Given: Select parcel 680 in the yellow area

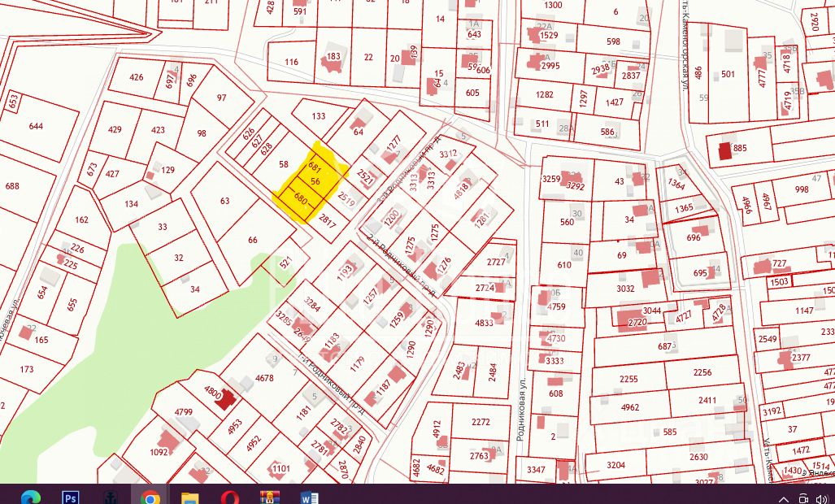Looking at the screenshot, I should pyautogui.click(x=301, y=199).
